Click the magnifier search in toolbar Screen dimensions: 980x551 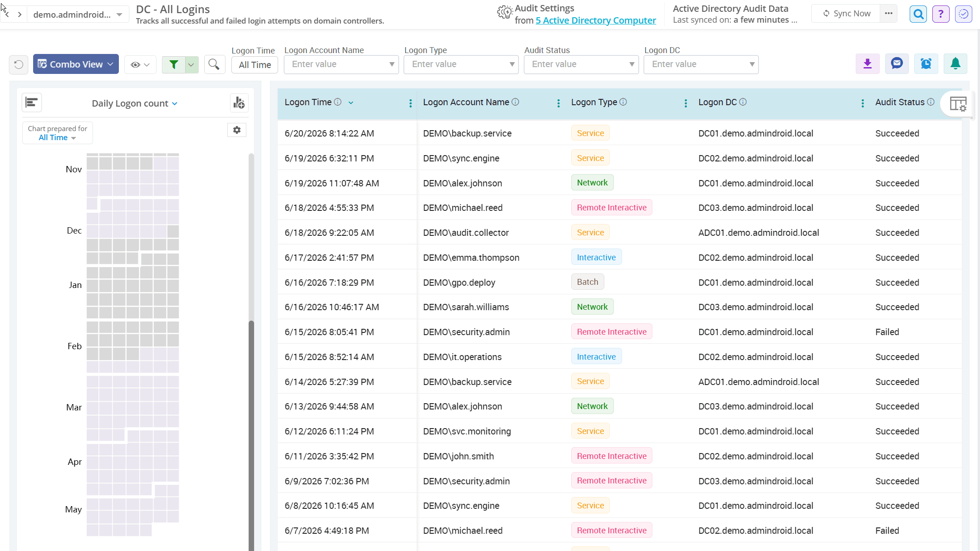[x=214, y=64]
